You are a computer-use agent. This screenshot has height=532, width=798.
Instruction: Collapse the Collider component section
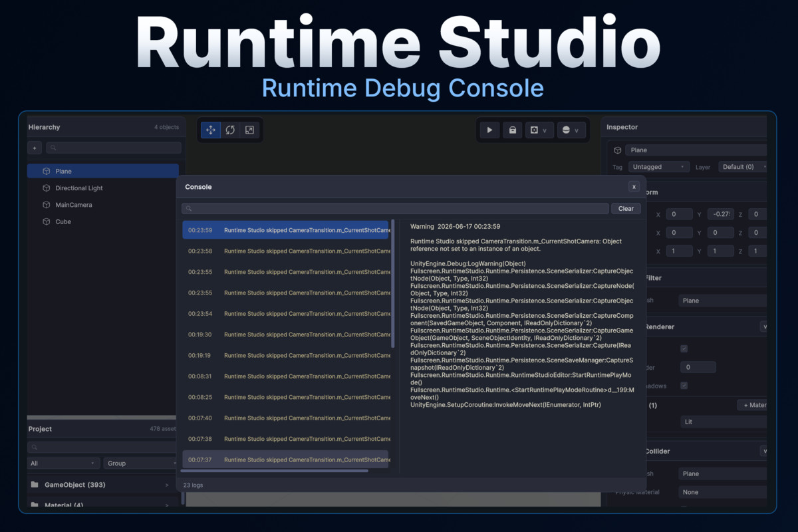(764, 451)
